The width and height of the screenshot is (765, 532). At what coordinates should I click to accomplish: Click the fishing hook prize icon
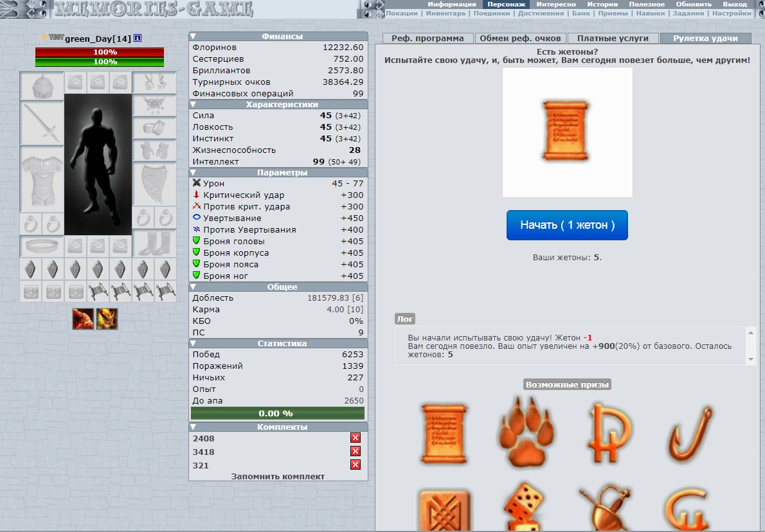point(688,434)
